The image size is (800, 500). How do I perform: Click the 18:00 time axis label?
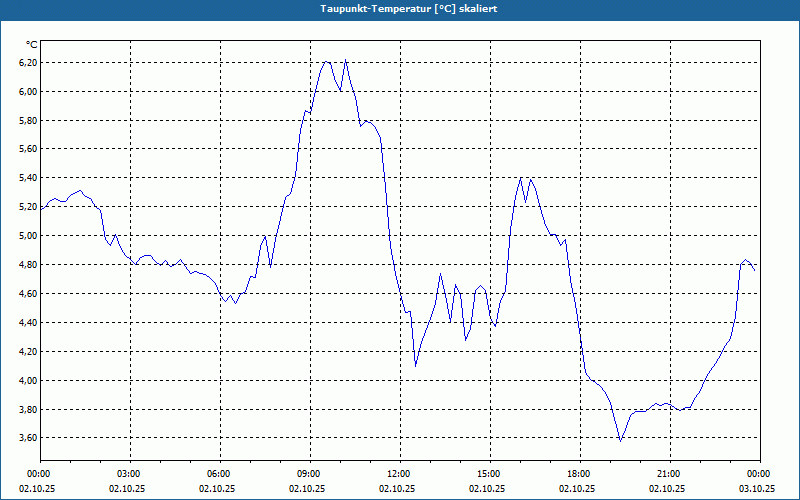(581, 474)
